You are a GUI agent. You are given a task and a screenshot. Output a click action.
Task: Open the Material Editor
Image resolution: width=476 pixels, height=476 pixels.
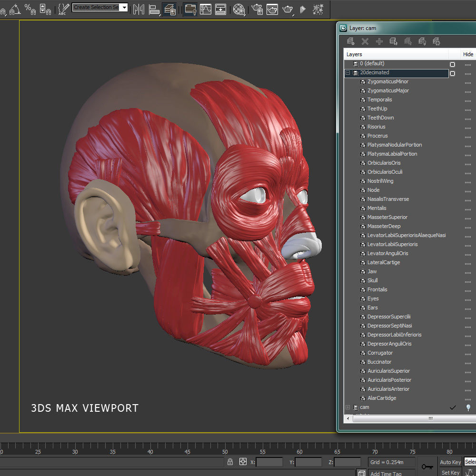pyautogui.click(x=239, y=9)
